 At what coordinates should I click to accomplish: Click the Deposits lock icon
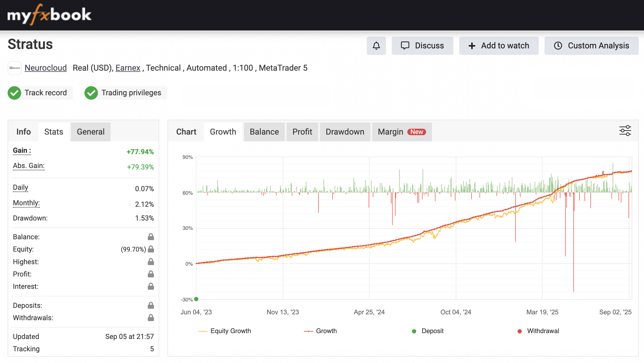pyautogui.click(x=151, y=305)
